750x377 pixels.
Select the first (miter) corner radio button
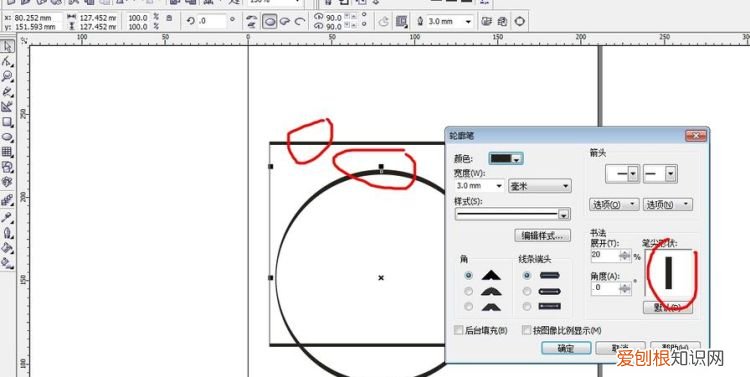[x=469, y=276]
